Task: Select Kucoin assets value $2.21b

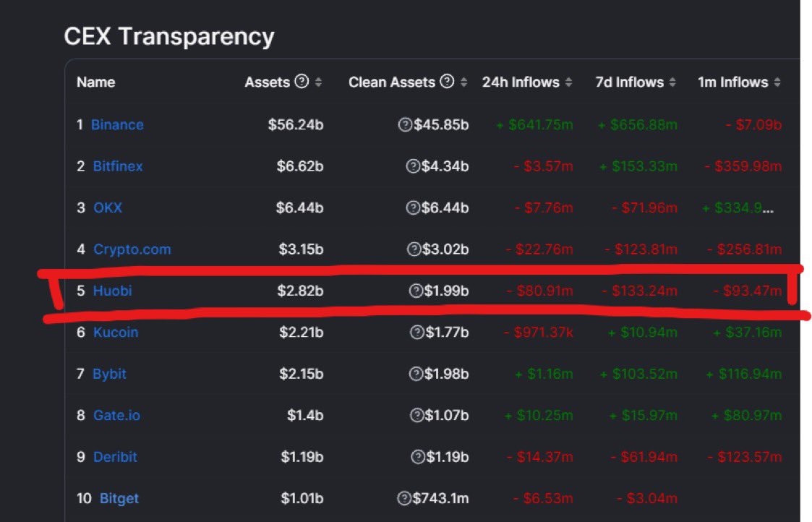Action: (x=302, y=333)
